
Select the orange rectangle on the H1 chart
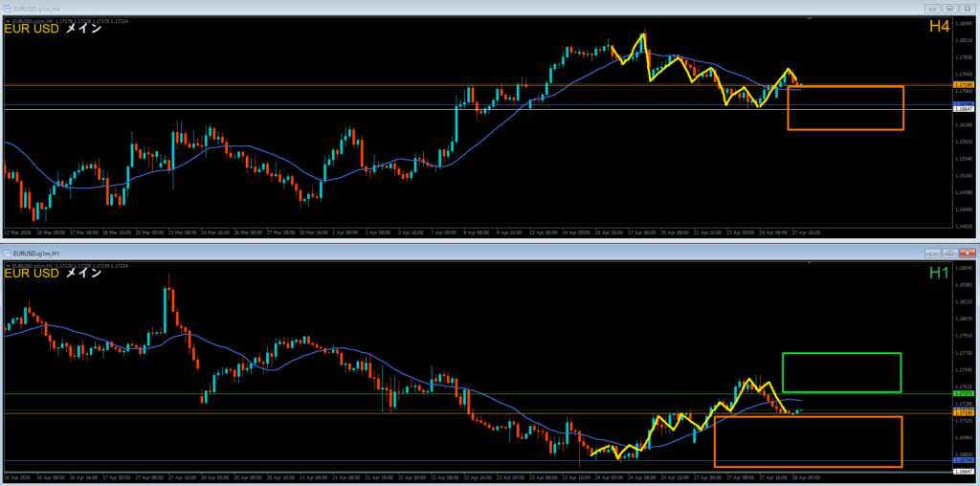click(808, 467)
